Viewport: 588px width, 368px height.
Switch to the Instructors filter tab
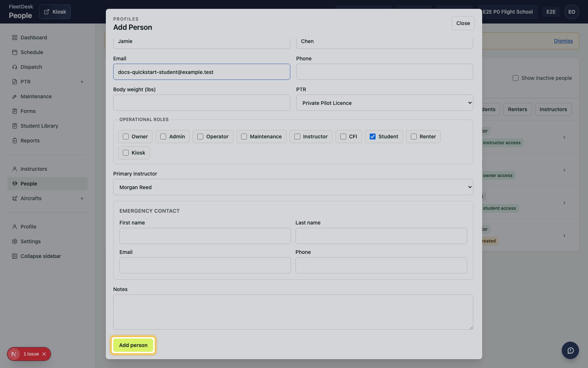coord(553,109)
